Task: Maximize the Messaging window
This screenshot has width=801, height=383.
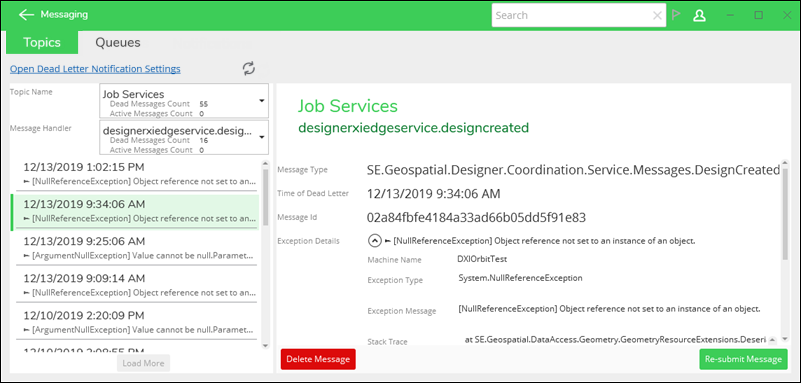Action: tap(759, 15)
